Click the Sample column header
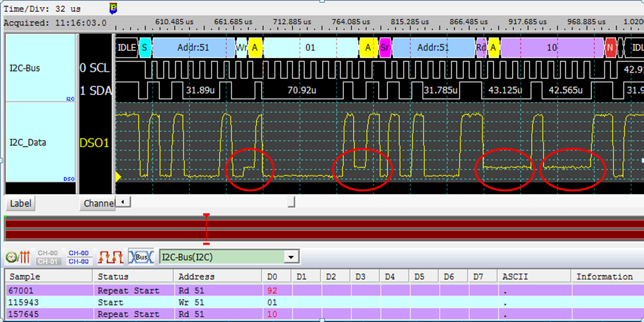644x322 pixels. 49,276
